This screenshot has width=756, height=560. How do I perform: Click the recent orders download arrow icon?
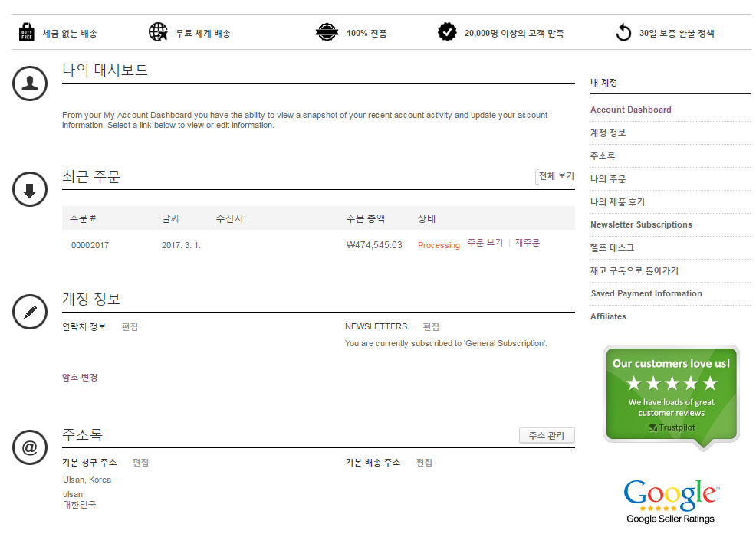tap(30, 190)
